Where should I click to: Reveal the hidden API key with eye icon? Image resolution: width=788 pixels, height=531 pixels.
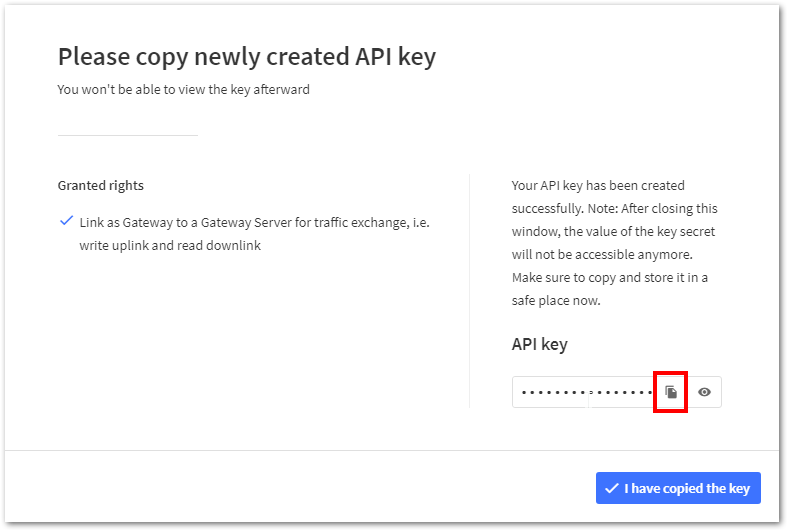704,392
